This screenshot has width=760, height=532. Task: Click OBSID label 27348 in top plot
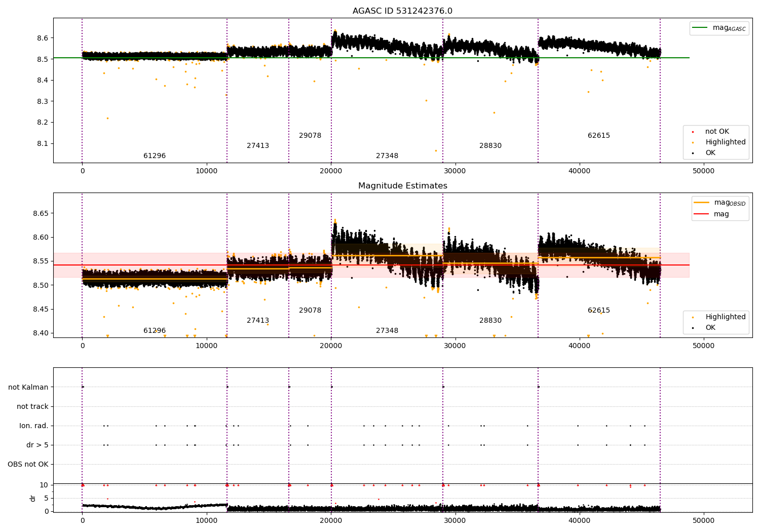(x=387, y=156)
